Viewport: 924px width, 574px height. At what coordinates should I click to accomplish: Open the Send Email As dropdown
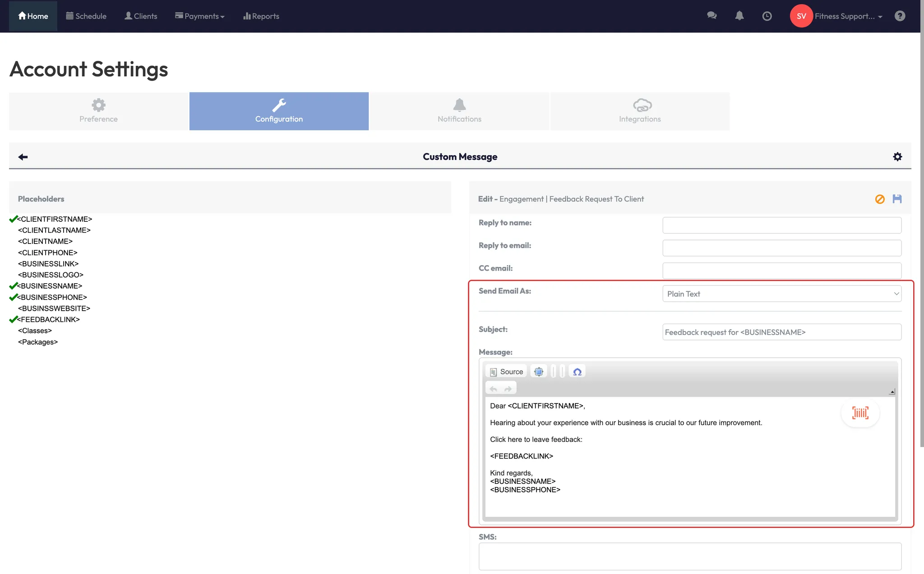[781, 294]
